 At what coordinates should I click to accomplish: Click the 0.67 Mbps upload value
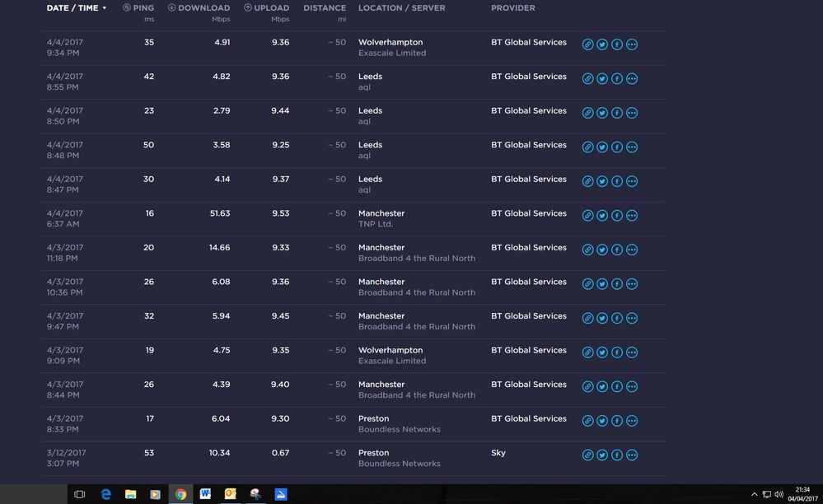click(x=280, y=453)
